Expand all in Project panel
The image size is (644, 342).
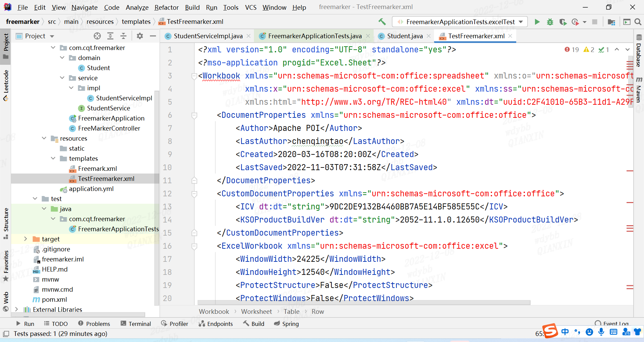[110, 36]
